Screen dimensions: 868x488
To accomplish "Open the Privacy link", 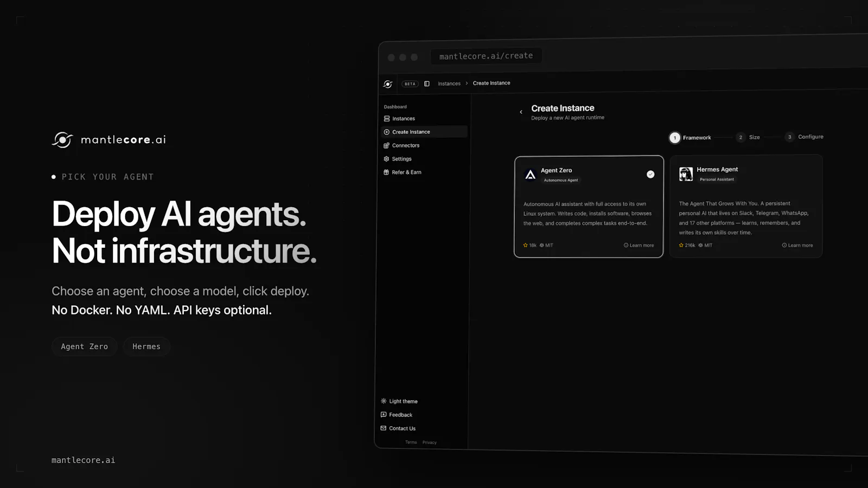I will tap(430, 442).
